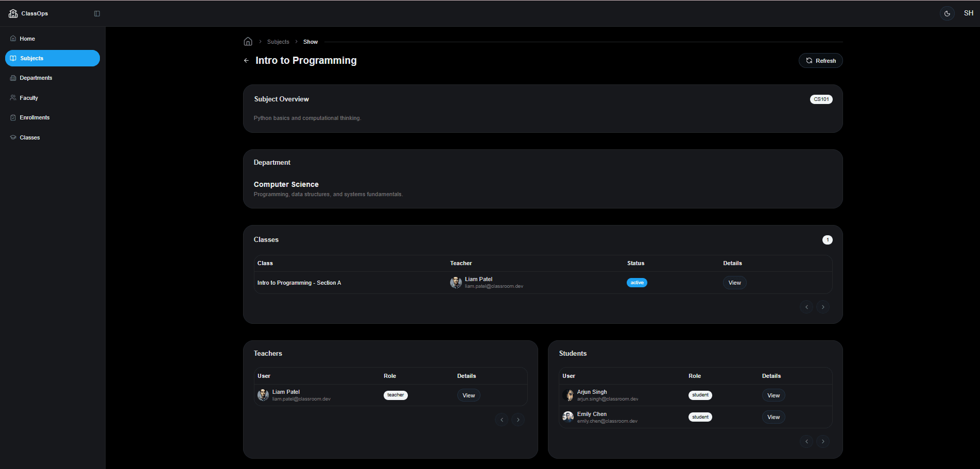Click Emily Chen's avatar
The height and width of the screenshot is (469, 980).
pos(569,417)
